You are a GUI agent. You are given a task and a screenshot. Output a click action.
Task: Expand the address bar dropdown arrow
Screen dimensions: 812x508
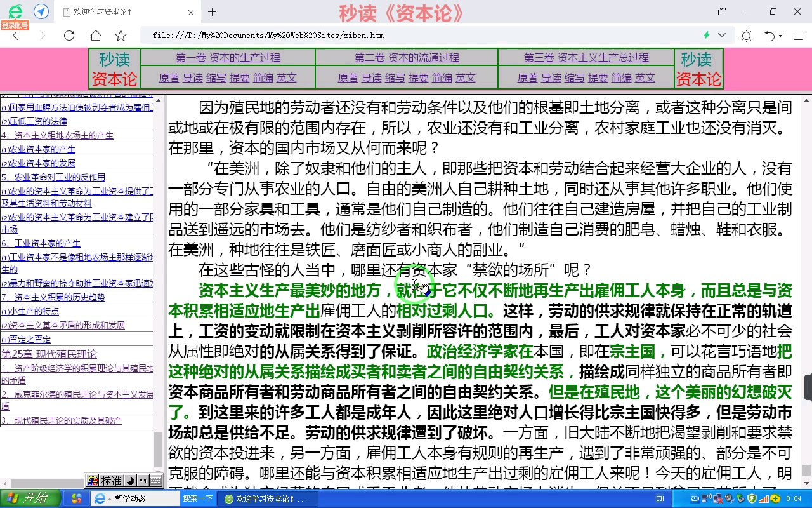pyautogui.click(x=721, y=35)
